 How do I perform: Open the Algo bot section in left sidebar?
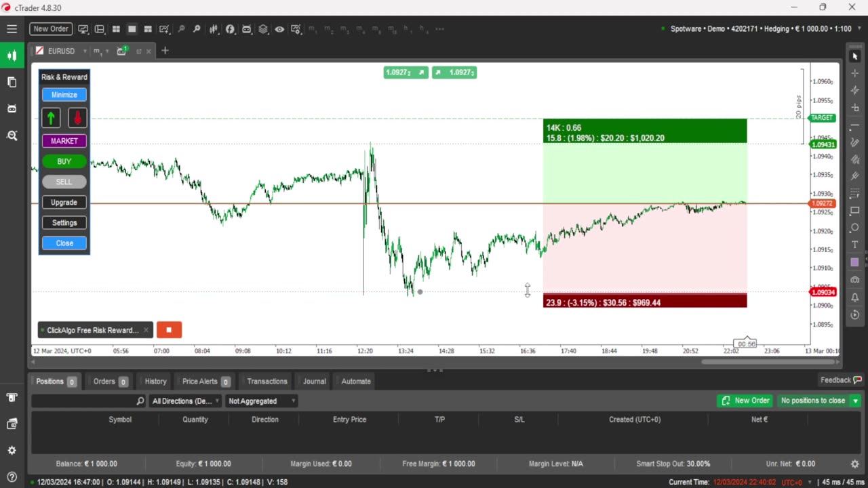12,108
